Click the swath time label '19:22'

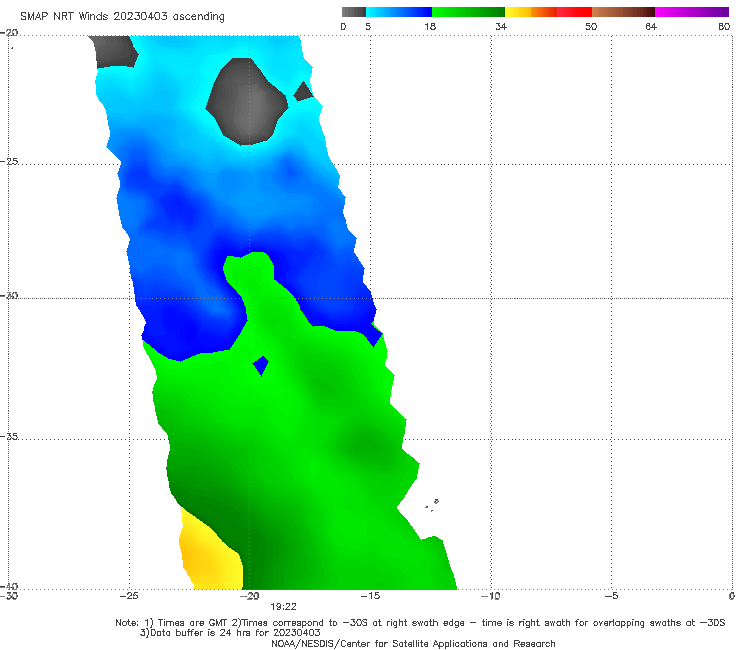coord(283,607)
